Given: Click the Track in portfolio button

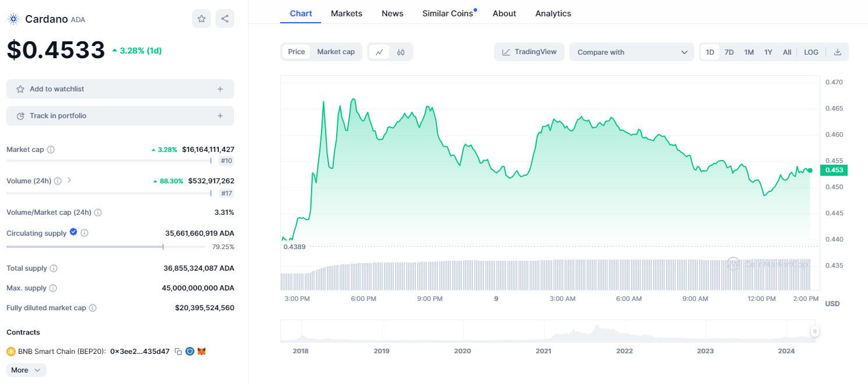Looking at the screenshot, I should tap(120, 116).
